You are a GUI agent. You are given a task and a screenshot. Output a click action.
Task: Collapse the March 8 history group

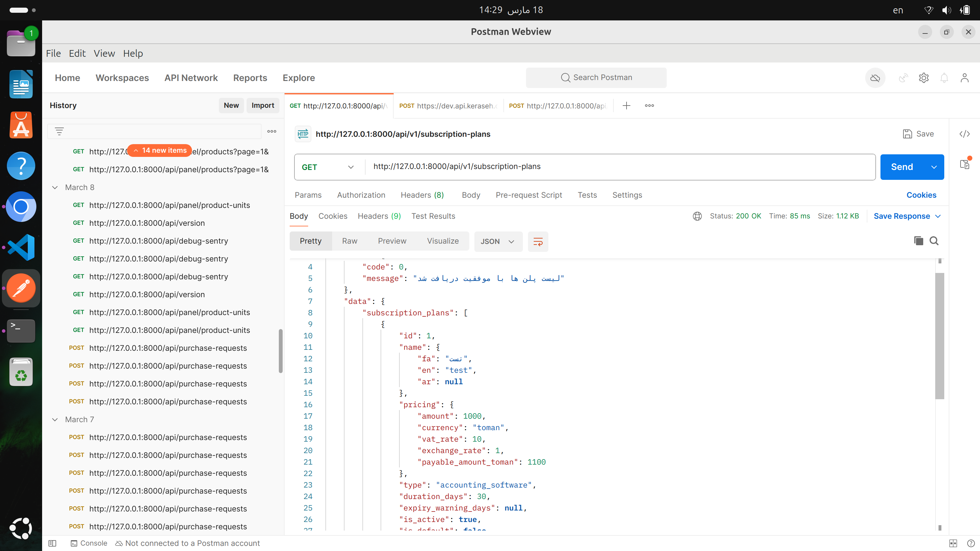(55, 187)
